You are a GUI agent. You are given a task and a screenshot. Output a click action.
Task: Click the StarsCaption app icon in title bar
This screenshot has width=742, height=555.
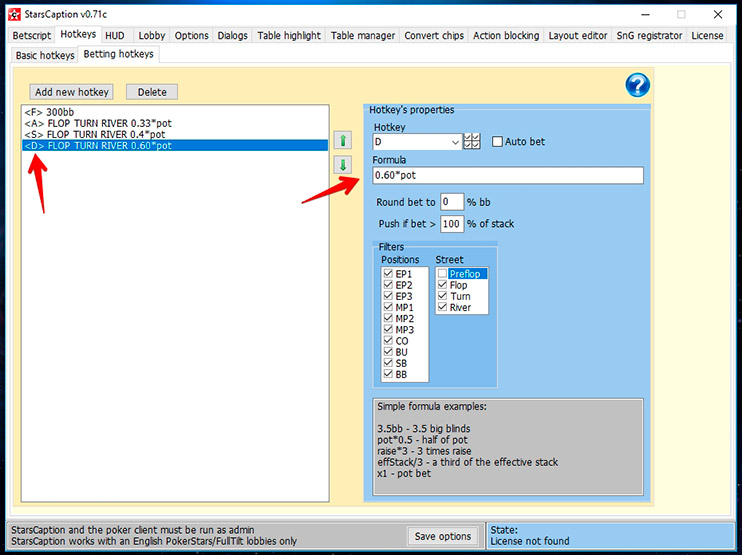coord(14,14)
